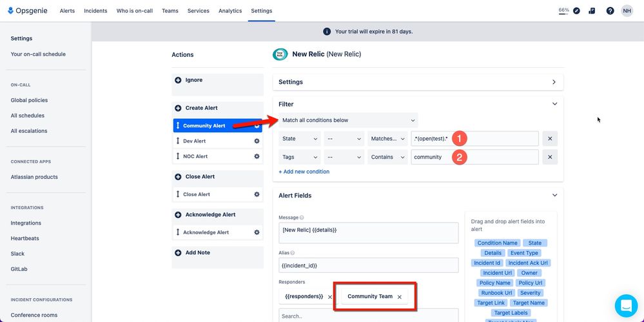Select the Severity field chip
Image resolution: width=644 pixels, height=322 pixels.
coord(531,293)
